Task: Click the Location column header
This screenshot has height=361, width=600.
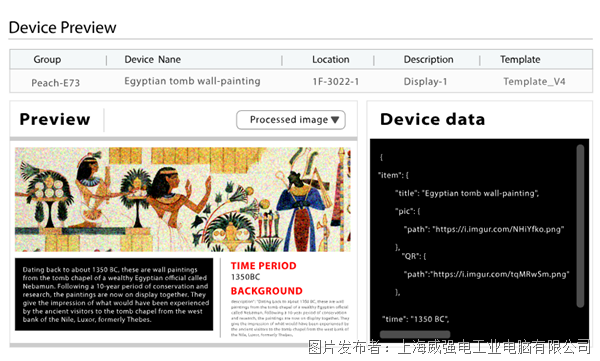Action: click(331, 59)
